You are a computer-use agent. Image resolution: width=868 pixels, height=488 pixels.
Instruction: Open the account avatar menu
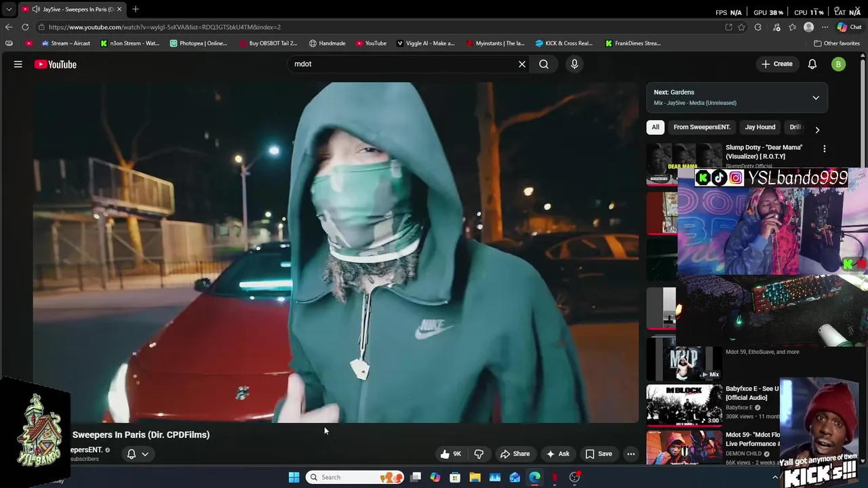(x=839, y=64)
